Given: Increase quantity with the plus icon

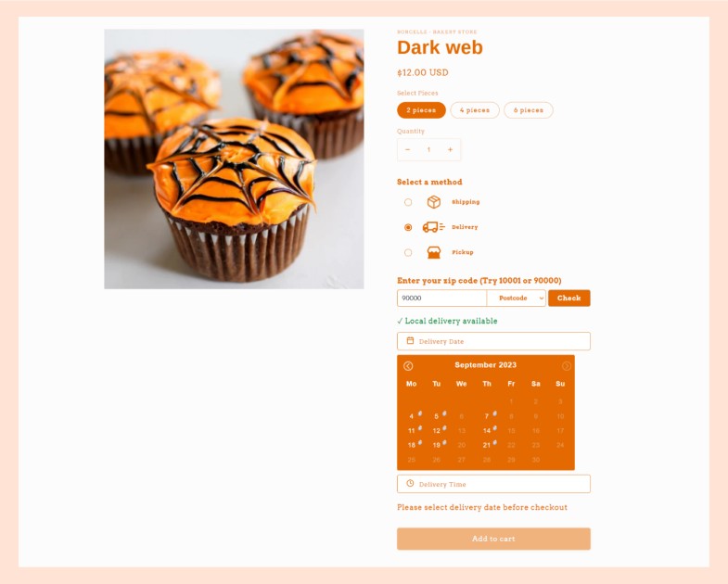Looking at the screenshot, I should [x=450, y=149].
